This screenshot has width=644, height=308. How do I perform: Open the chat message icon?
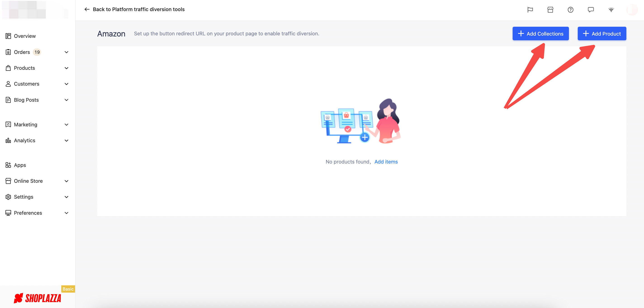591,10
